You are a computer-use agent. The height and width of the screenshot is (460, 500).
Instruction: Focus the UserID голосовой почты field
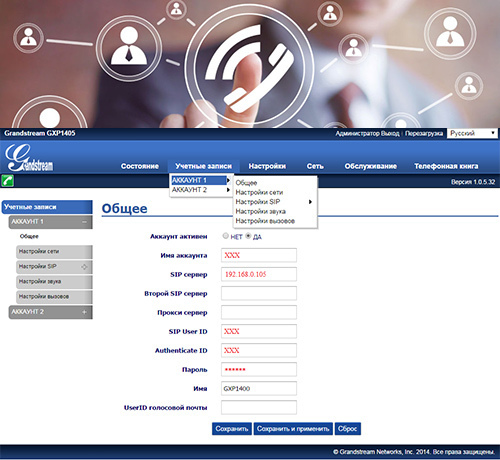point(259,407)
